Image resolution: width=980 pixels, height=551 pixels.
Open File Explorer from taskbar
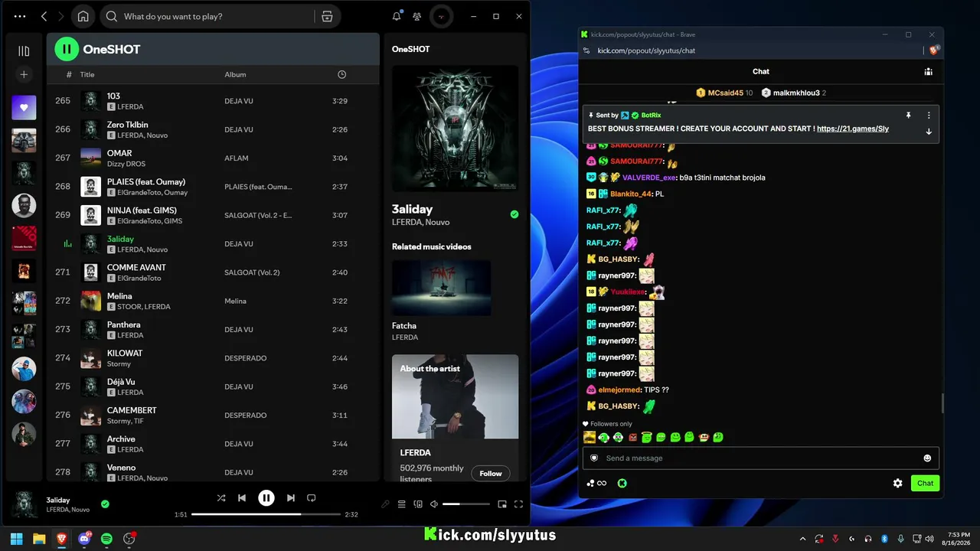[39, 539]
